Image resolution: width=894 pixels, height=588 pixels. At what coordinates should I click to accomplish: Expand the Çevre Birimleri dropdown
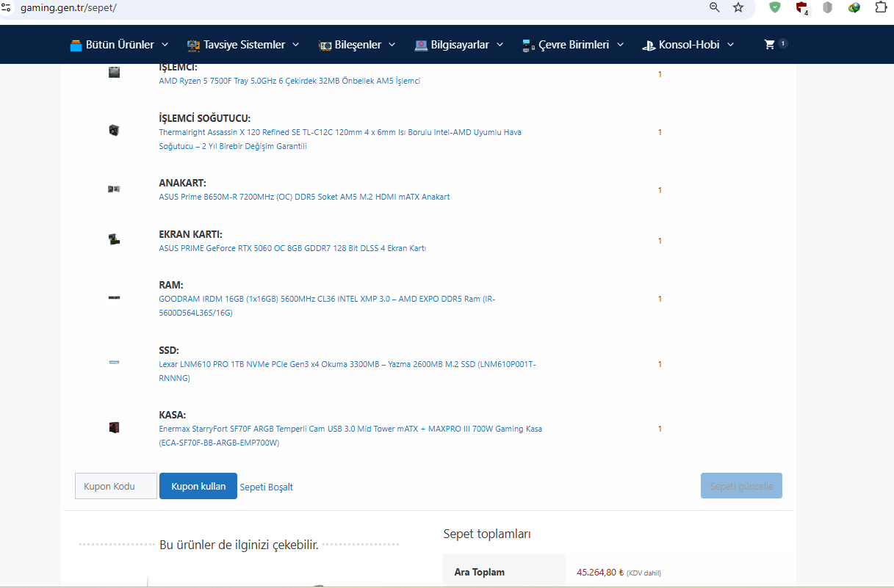point(573,45)
